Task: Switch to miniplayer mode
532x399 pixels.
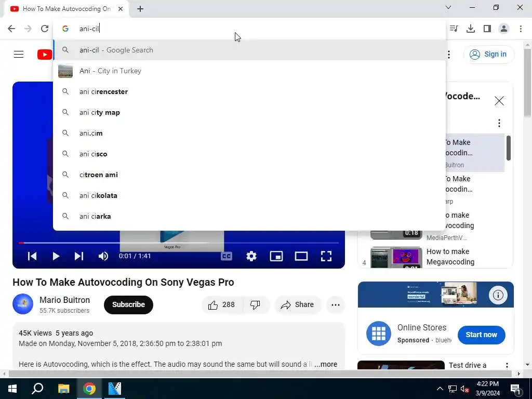Action: point(276,256)
